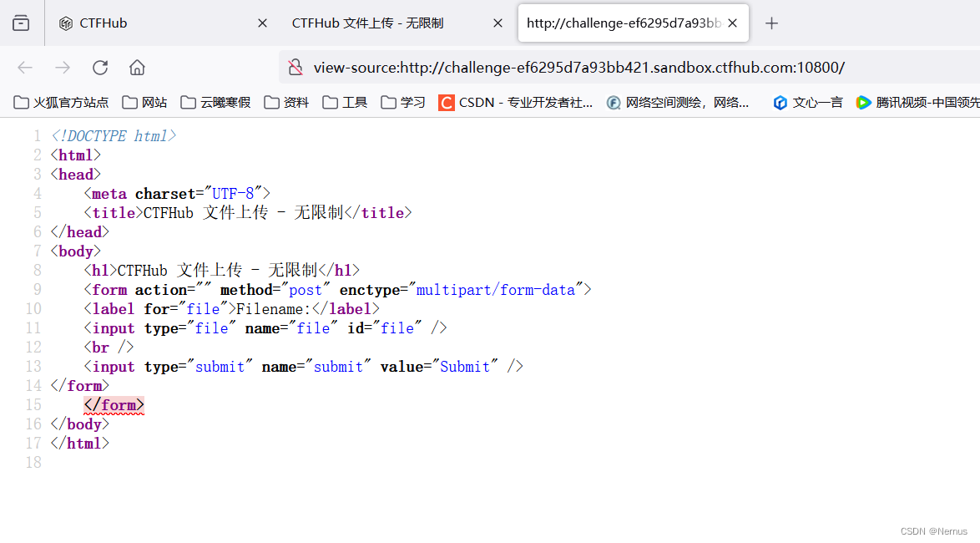Click the meta charset="UTF-8" source line
Screen dimensions: 980x543
177,193
